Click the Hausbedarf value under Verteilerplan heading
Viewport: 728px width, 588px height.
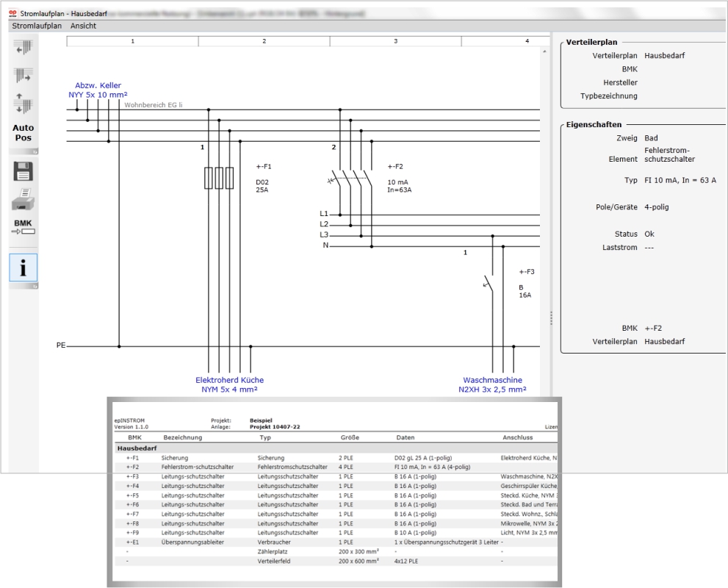pos(664,56)
